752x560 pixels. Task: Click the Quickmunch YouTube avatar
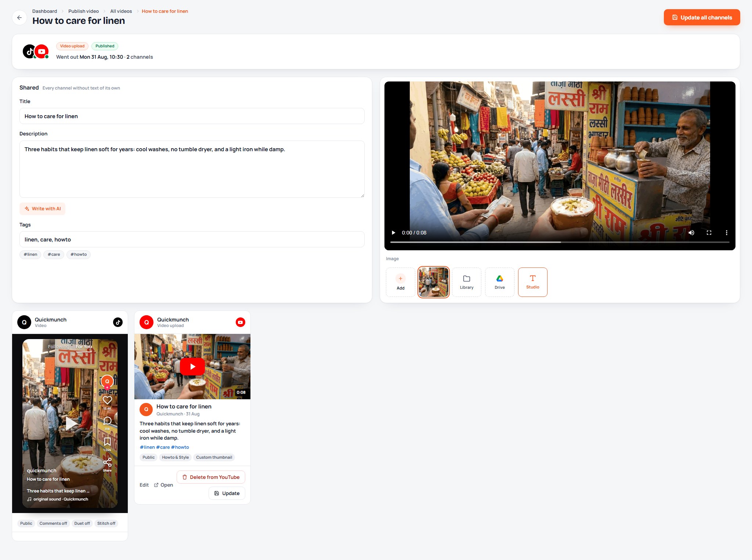click(147, 322)
